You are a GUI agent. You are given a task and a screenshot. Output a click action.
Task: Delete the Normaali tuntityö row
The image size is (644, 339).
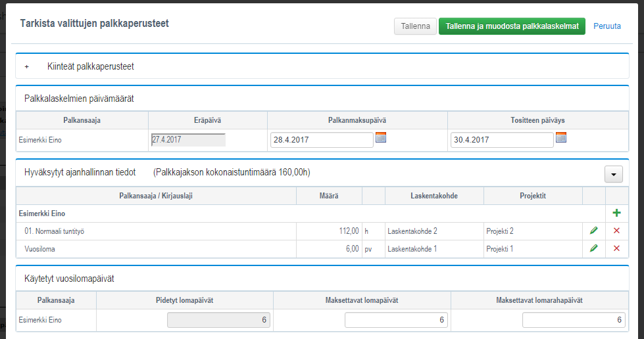coord(616,231)
